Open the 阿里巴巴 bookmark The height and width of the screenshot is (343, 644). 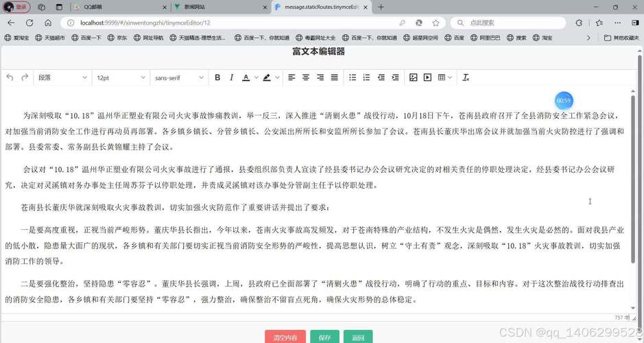(486, 38)
